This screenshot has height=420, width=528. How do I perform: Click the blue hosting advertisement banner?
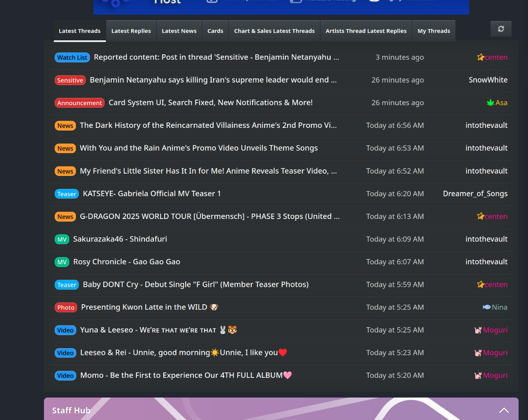tap(281, 7)
